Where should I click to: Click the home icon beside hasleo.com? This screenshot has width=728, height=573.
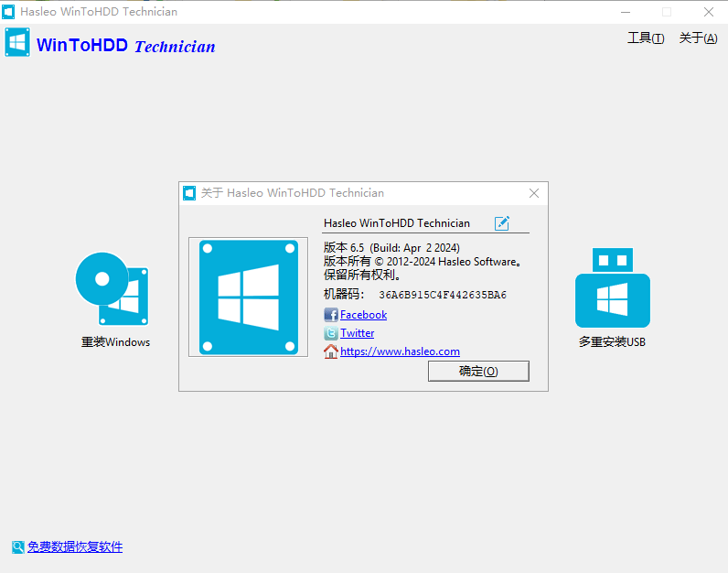(330, 351)
